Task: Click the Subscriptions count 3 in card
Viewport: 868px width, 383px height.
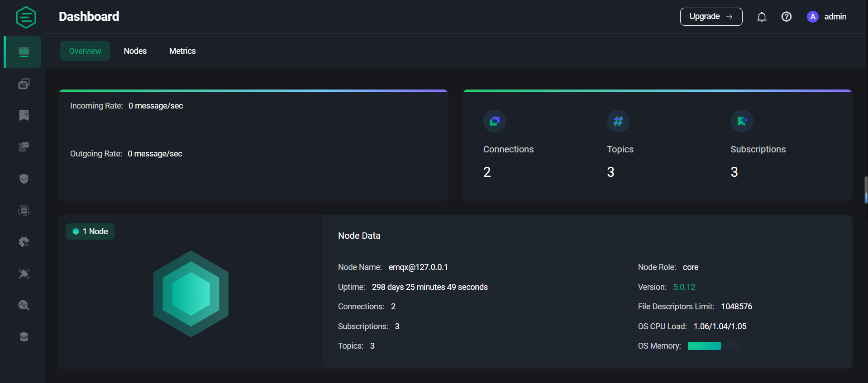Action: (x=734, y=172)
